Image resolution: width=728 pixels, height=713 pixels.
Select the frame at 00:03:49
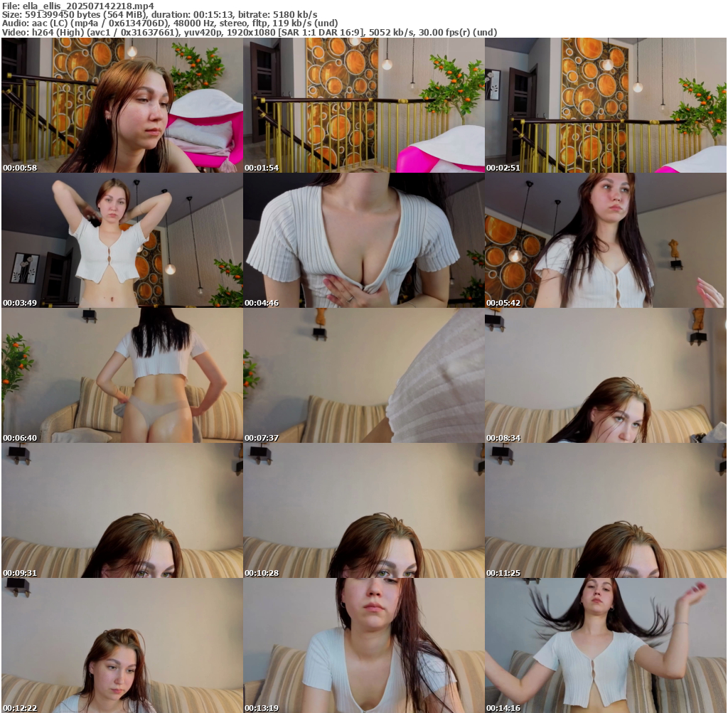click(122, 240)
